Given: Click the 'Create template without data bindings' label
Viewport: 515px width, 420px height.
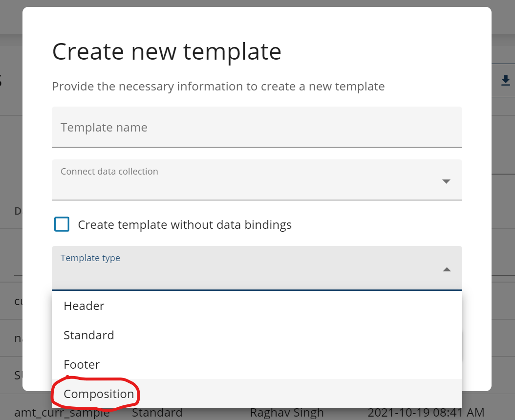Looking at the screenshot, I should click(x=185, y=225).
